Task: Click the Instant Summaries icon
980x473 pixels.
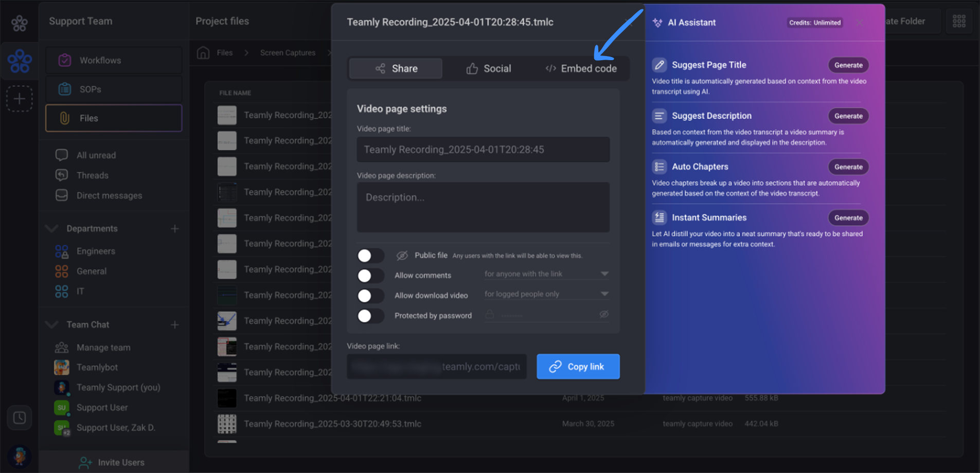Action: pyautogui.click(x=659, y=217)
